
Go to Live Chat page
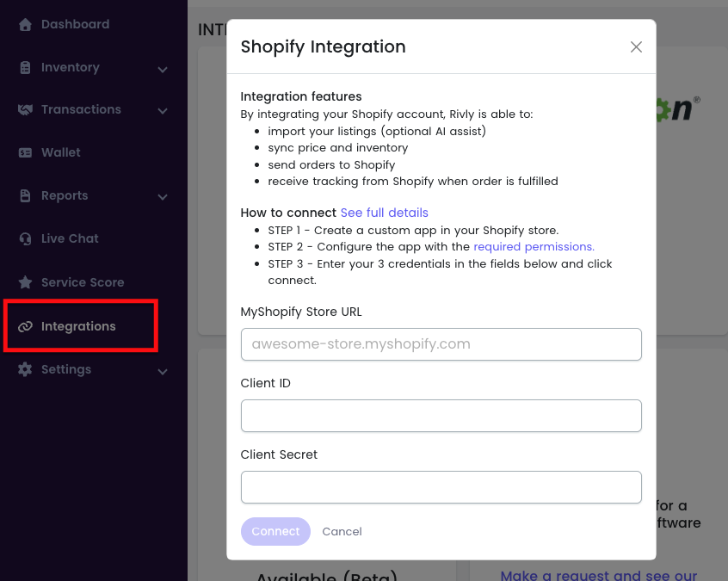click(x=70, y=238)
